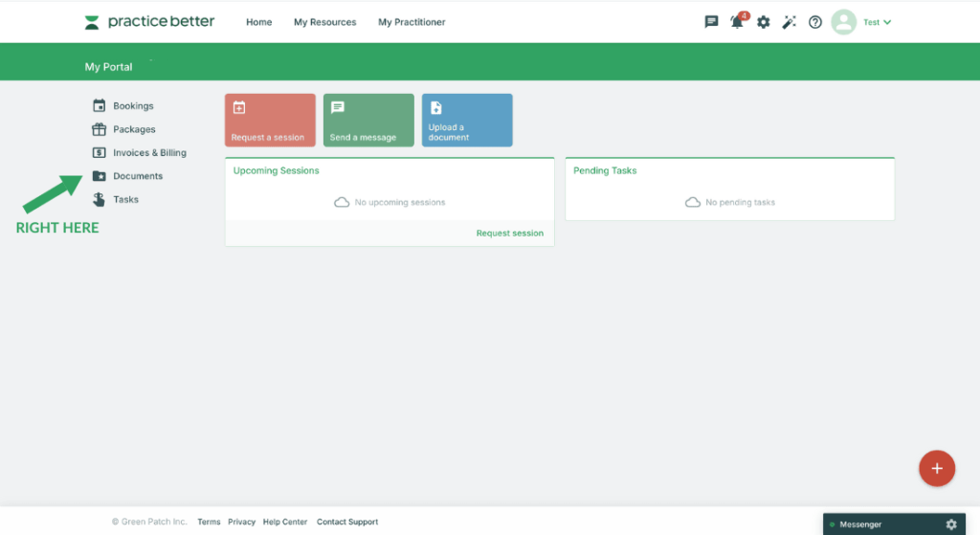Open the My Resources menu
The width and height of the screenshot is (980, 535).
324,22
